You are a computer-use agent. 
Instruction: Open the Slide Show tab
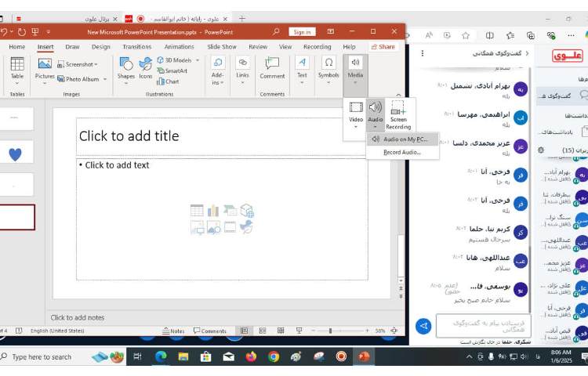click(222, 47)
